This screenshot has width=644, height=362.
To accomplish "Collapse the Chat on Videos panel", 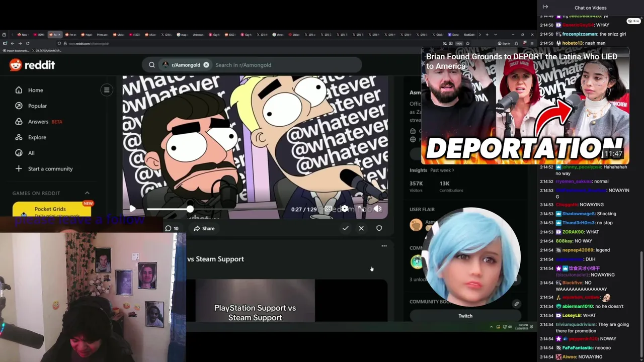I will (x=545, y=7).
